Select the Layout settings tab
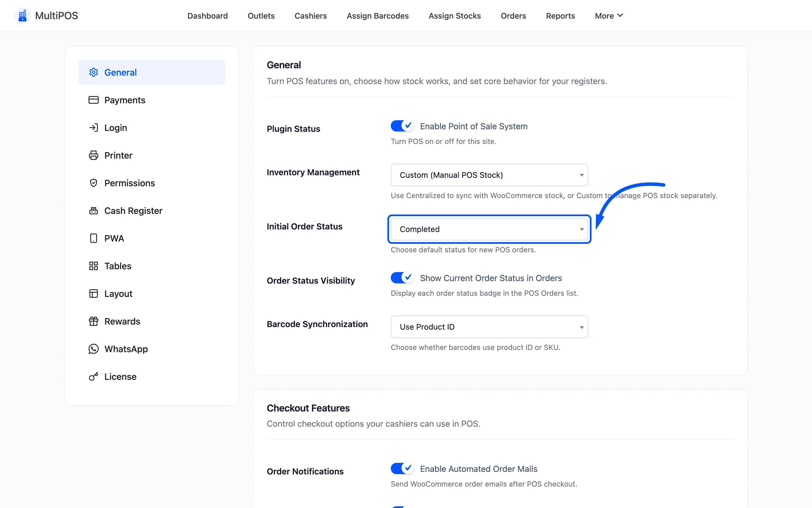Viewport: 812px width, 508px height. [152, 294]
